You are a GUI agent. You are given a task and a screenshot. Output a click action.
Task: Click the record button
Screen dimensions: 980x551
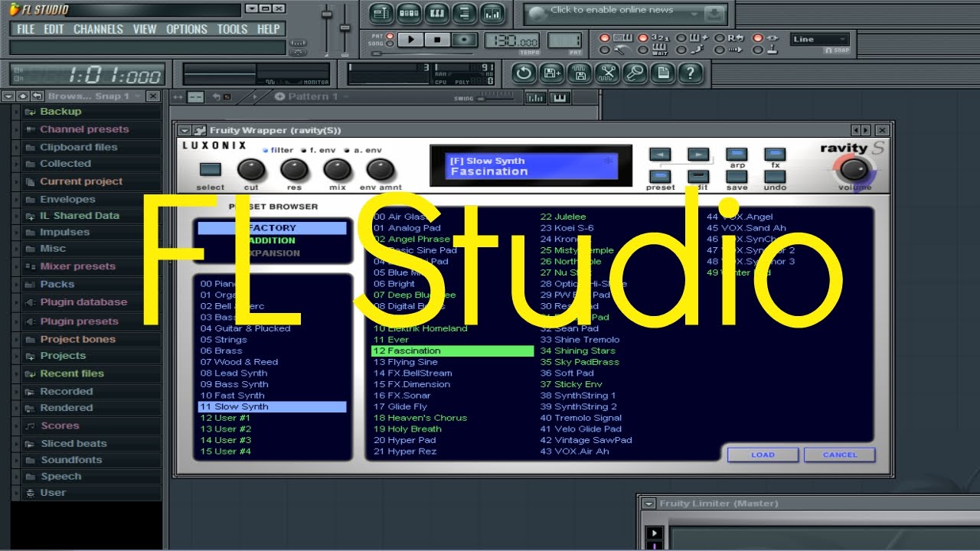(464, 40)
